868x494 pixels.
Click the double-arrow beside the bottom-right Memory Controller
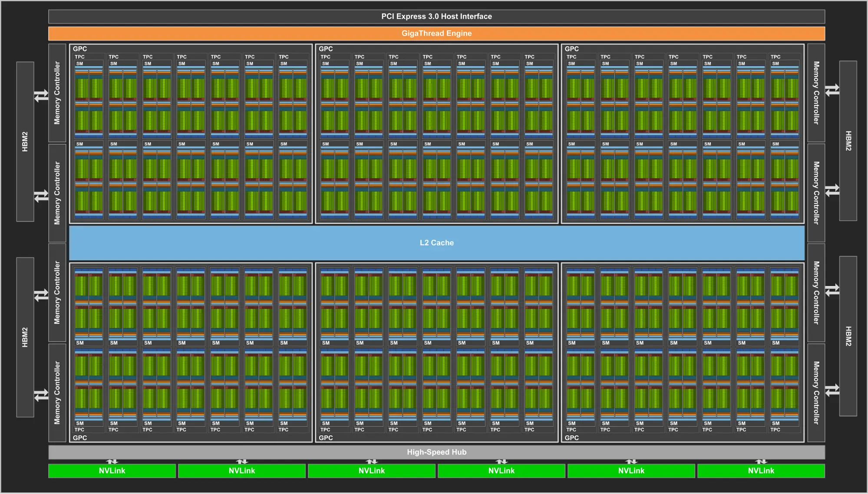pos(832,390)
